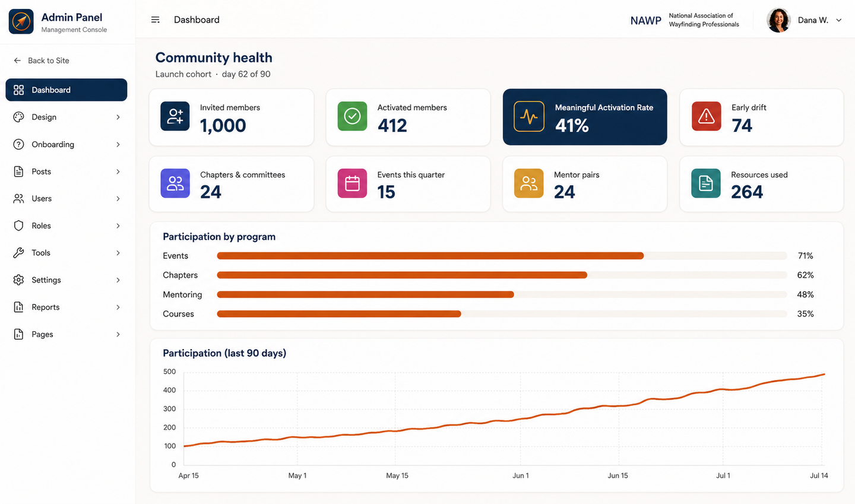Click the Invited members add-user icon

click(175, 116)
